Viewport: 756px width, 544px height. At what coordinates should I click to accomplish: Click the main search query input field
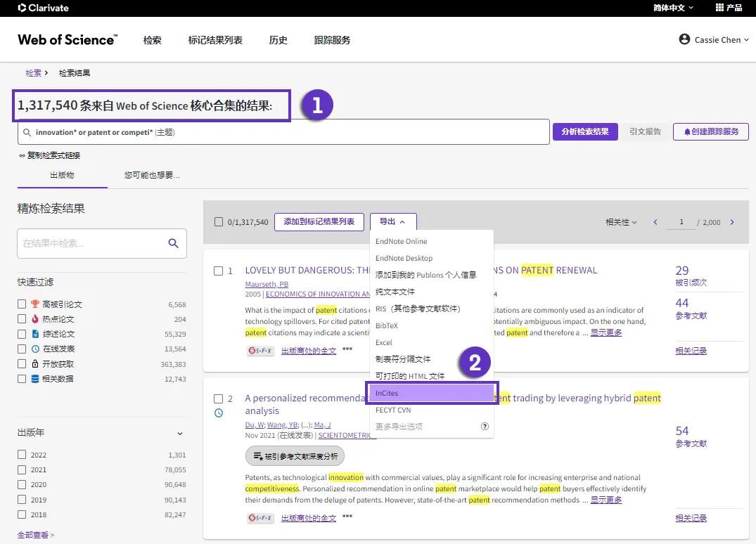coord(283,132)
